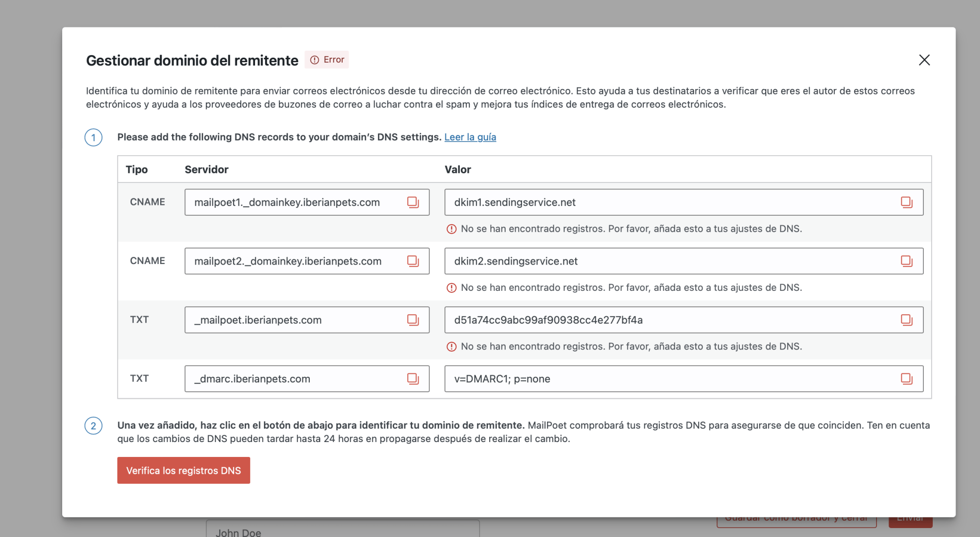The image size is (980, 537).
Task: Open the Leer la guía link
Action: click(470, 137)
